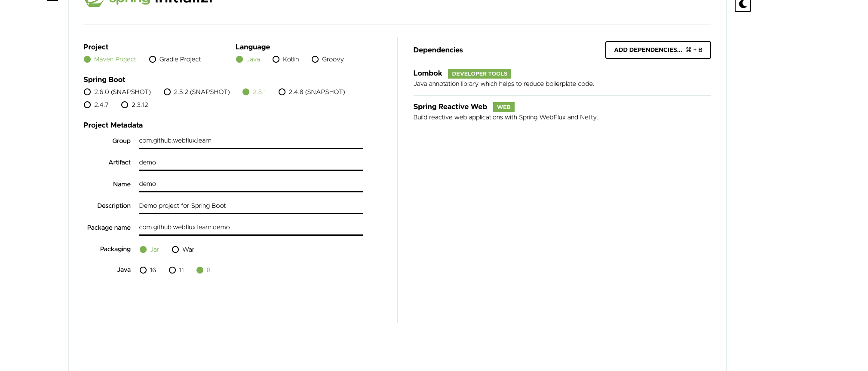
Task: Click the Lombok dependency entry
Action: coord(562,79)
